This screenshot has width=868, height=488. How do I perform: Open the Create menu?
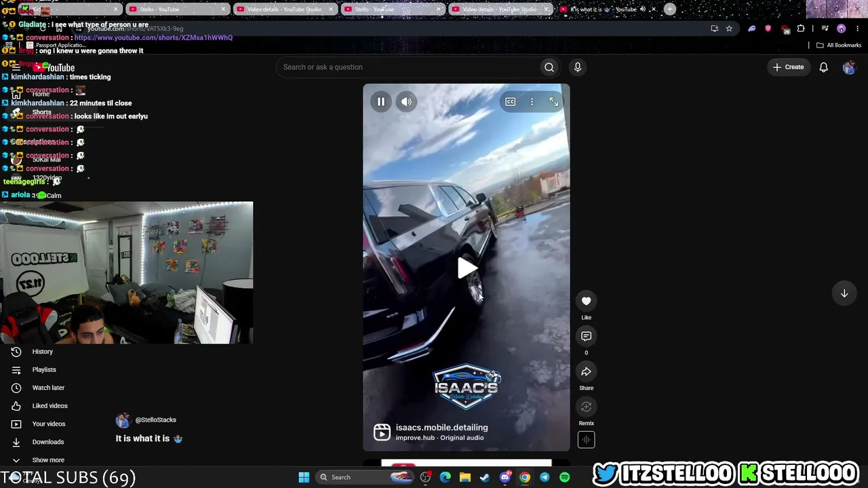point(788,67)
